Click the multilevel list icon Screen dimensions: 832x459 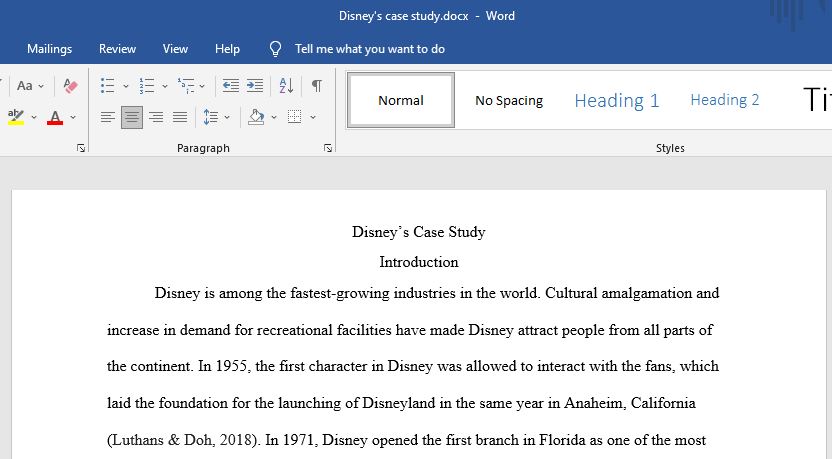(186, 85)
